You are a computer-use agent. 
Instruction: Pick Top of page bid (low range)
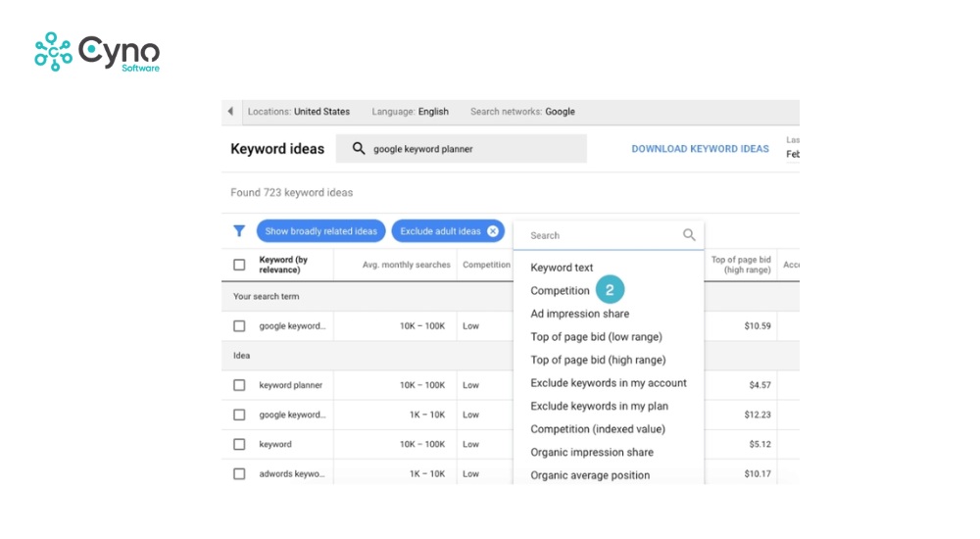[x=597, y=337]
